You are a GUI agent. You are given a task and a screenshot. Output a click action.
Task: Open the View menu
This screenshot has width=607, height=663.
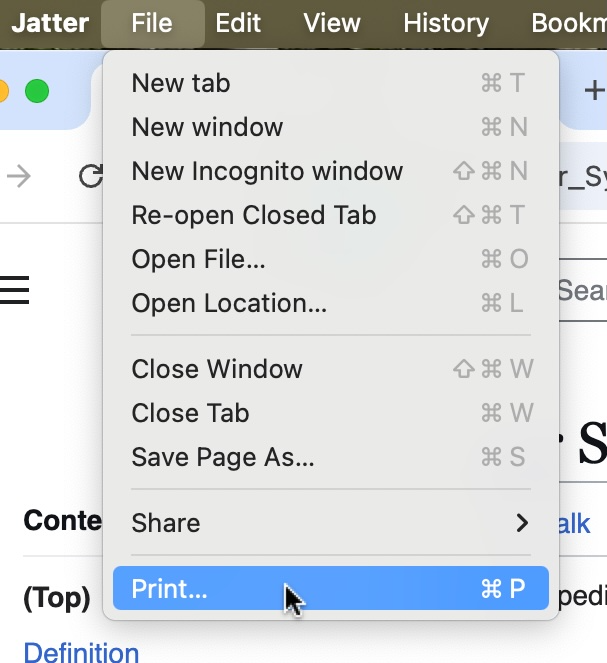(332, 23)
